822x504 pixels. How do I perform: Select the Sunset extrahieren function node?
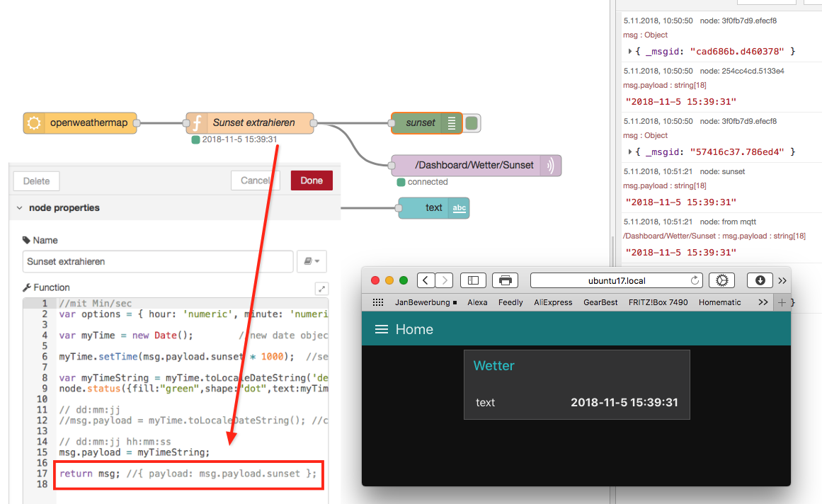[250, 123]
